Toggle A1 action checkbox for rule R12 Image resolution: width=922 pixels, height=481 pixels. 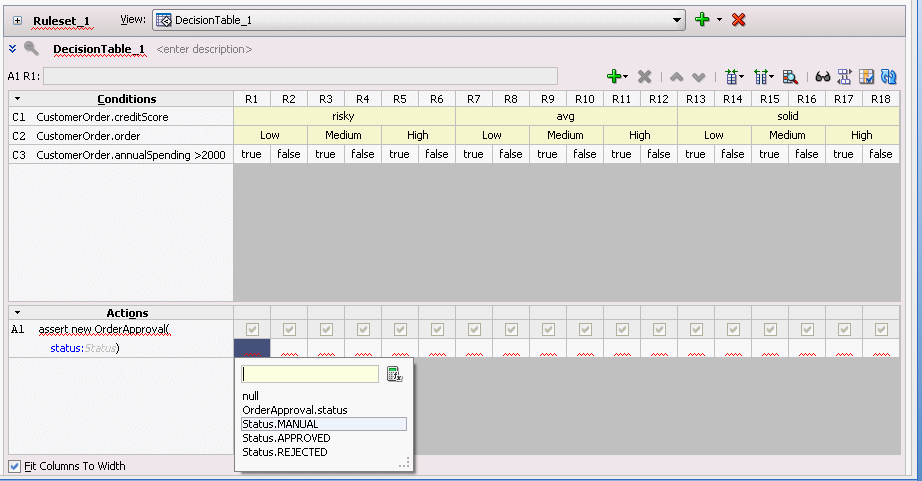click(660, 329)
